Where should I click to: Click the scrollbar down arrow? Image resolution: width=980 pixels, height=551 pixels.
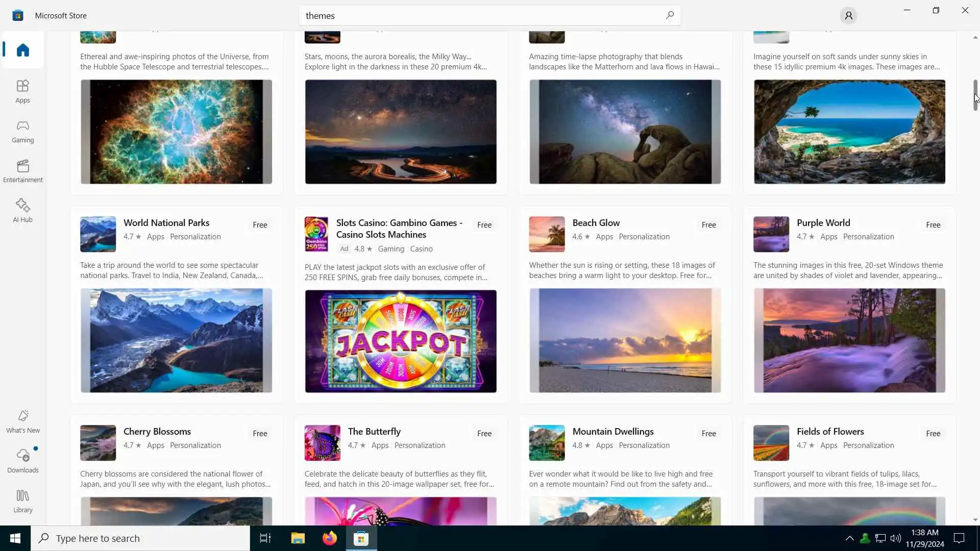[x=975, y=520]
